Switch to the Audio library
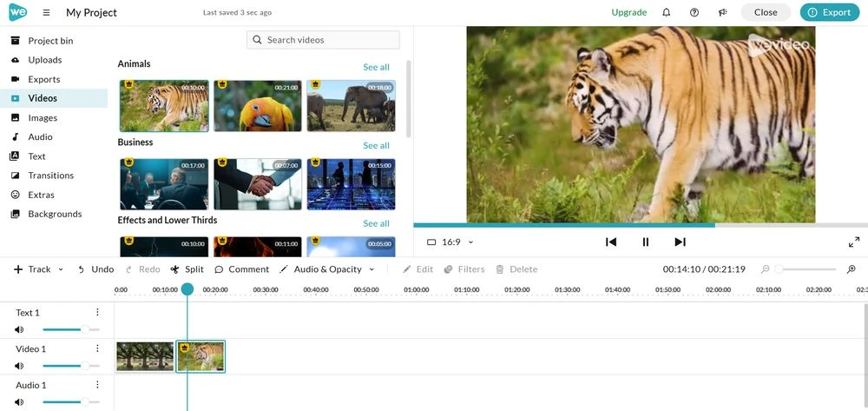Screen dimensions: 868x411 [40, 137]
